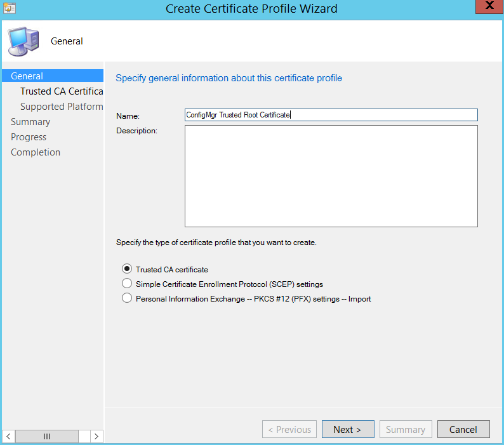Click the Name input field
Viewport: 504px width, 445px height.
tap(331, 115)
